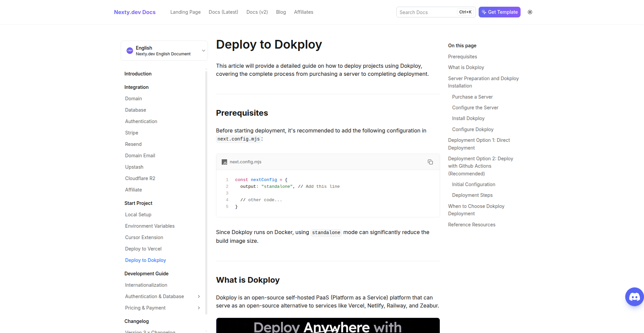Viewport: 644px width, 333px height.
Task: Open the Deploy to Vercel sidebar page
Action: pos(143,248)
